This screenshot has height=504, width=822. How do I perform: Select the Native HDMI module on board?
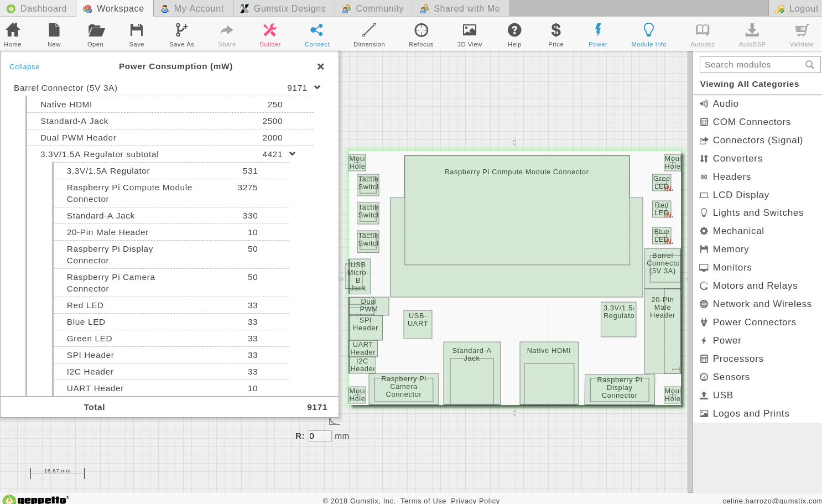(549, 373)
